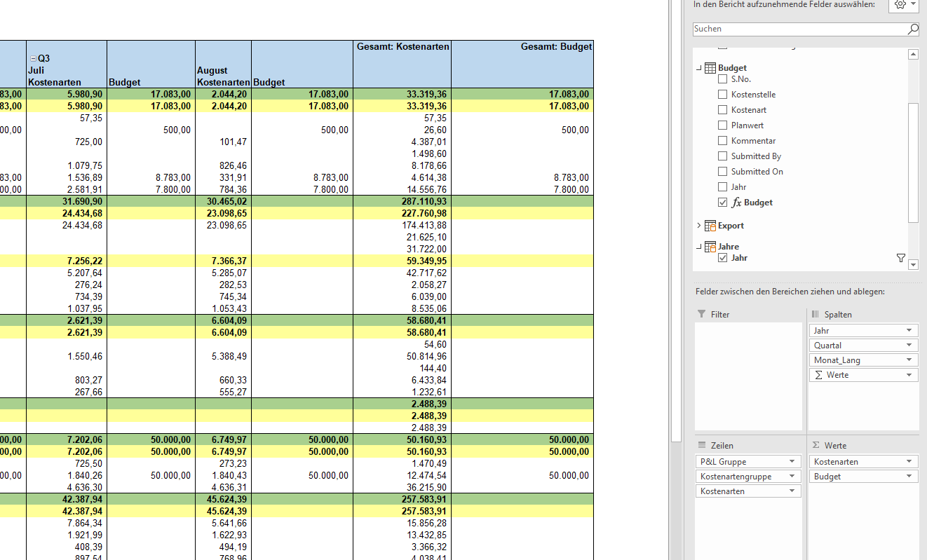This screenshot has width=927, height=560.
Task: Open the Budget dropdown in Werte area
Action: point(909,477)
